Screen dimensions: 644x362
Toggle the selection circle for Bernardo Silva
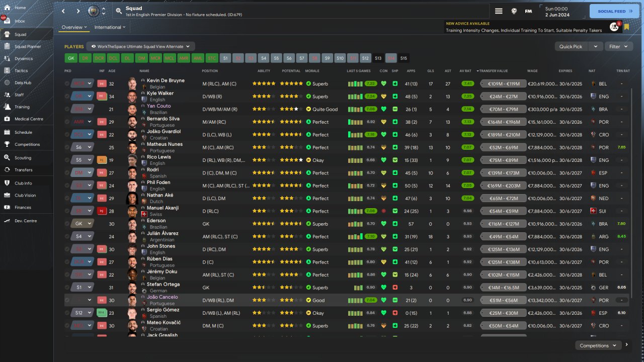(x=67, y=122)
